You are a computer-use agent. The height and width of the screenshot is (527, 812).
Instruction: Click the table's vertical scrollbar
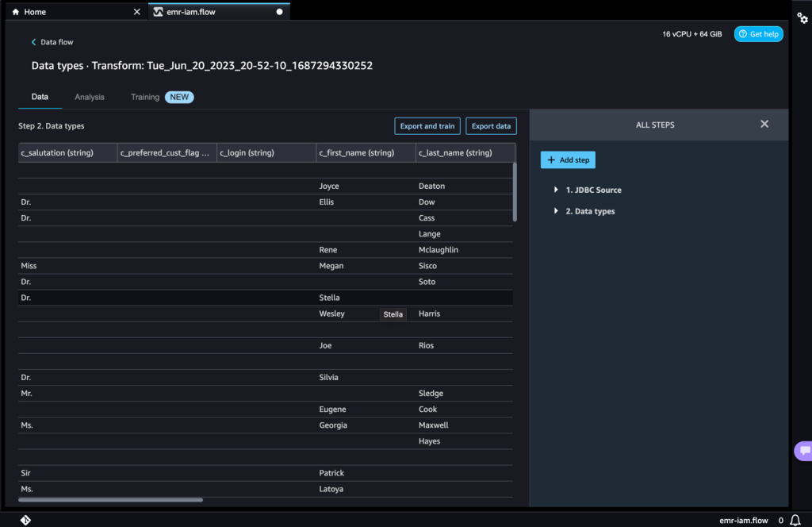(515, 192)
